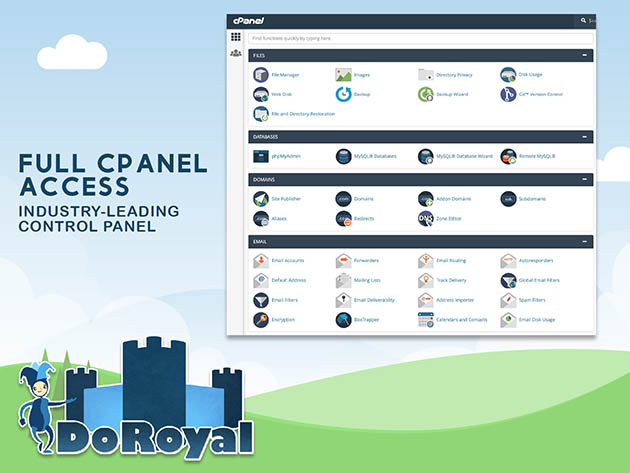Viewport: 630px width, 473px height.
Task: Open the Global Email Filters icon
Action: coord(508,281)
